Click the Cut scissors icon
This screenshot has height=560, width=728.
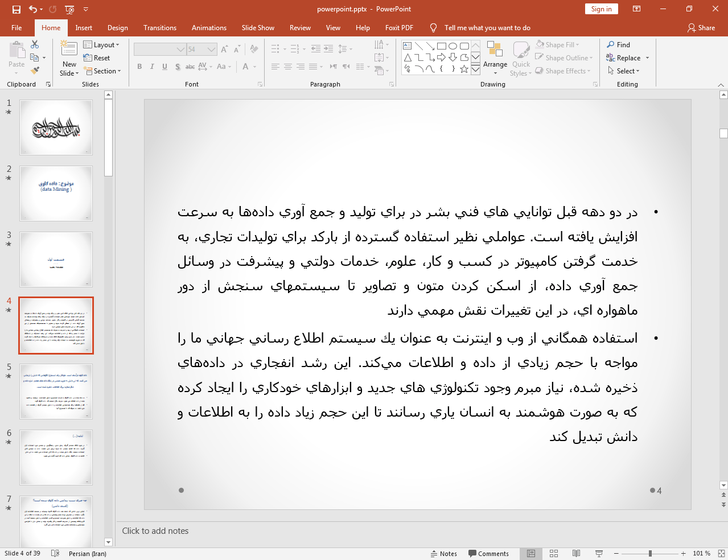(x=35, y=44)
